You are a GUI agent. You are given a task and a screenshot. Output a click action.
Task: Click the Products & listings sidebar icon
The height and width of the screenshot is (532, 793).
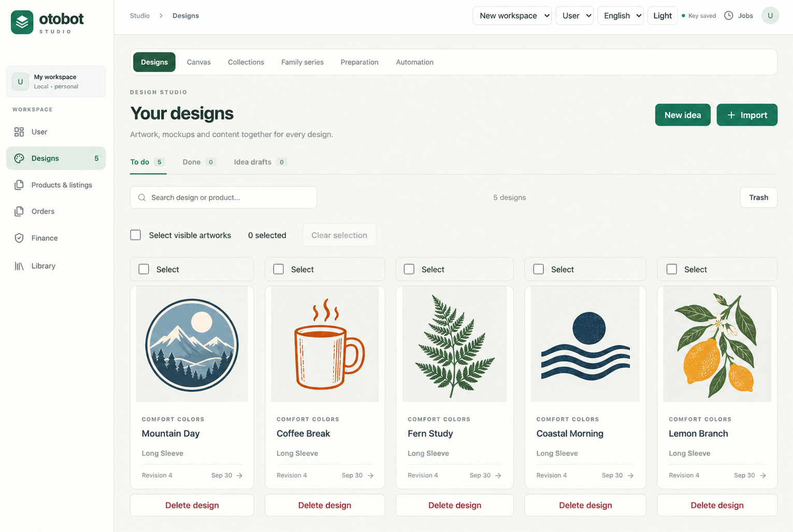pos(19,185)
